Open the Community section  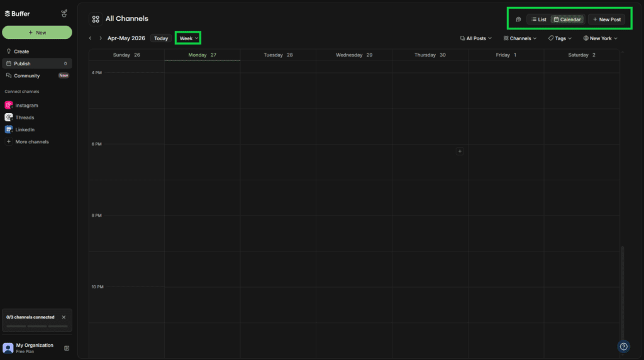(37, 75)
